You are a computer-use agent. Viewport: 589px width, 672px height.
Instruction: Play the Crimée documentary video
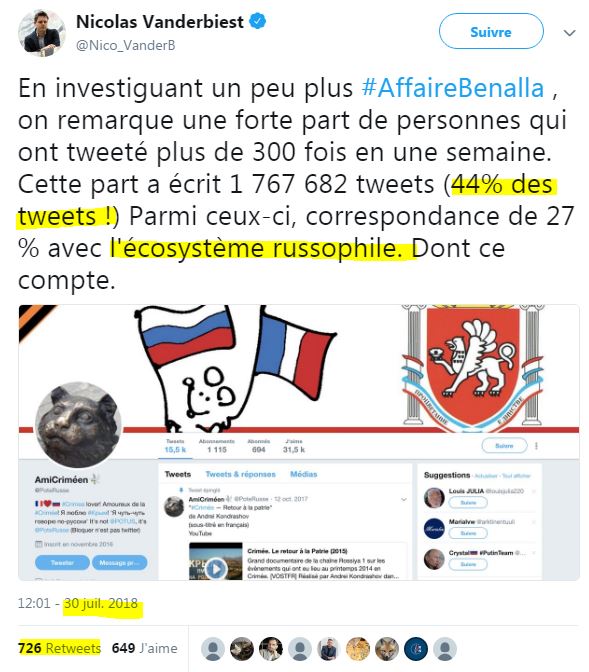point(216,569)
